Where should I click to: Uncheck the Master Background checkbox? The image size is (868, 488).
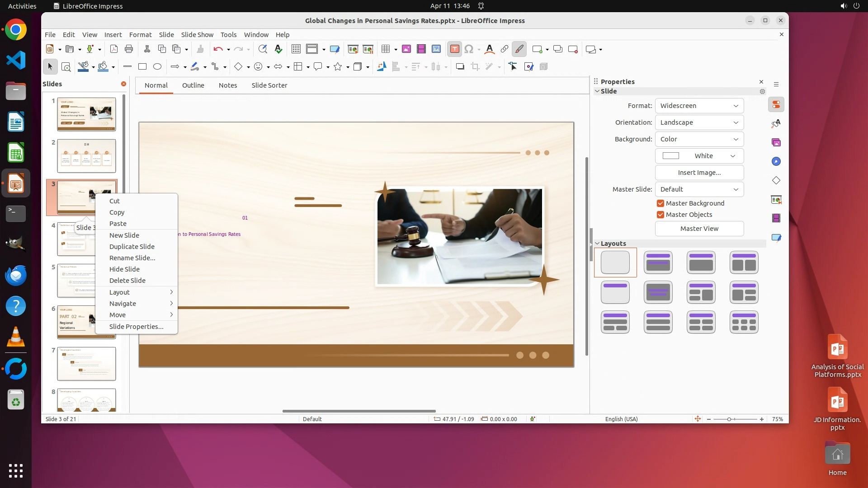coord(660,203)
